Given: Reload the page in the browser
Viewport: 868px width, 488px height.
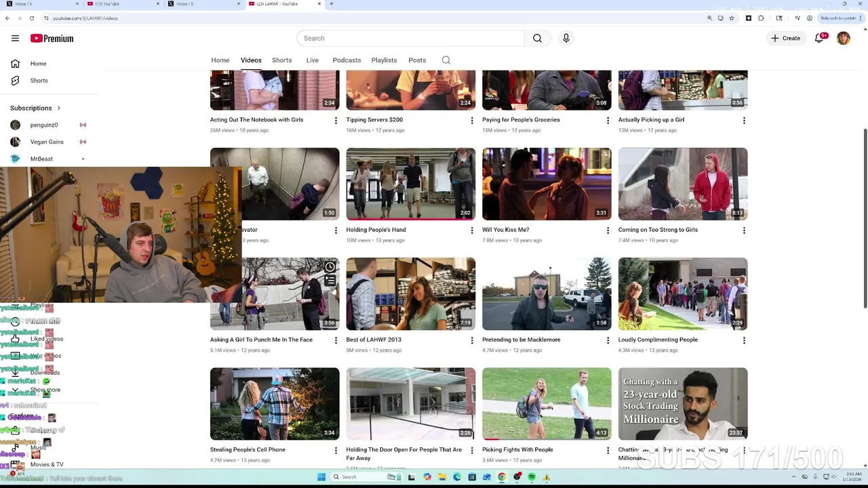Looking at the screenshot, I should pyautogui.click(x=31, y=18).
